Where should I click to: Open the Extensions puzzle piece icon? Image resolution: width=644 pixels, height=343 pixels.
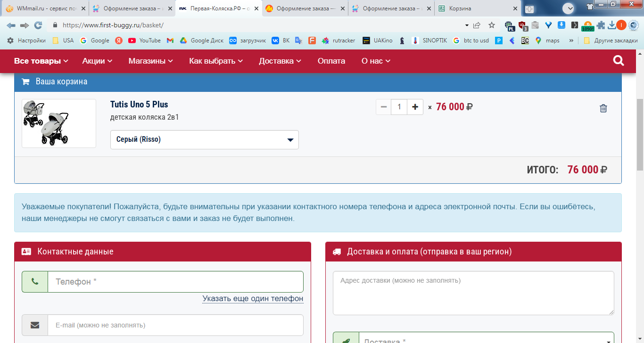[601, 25]
